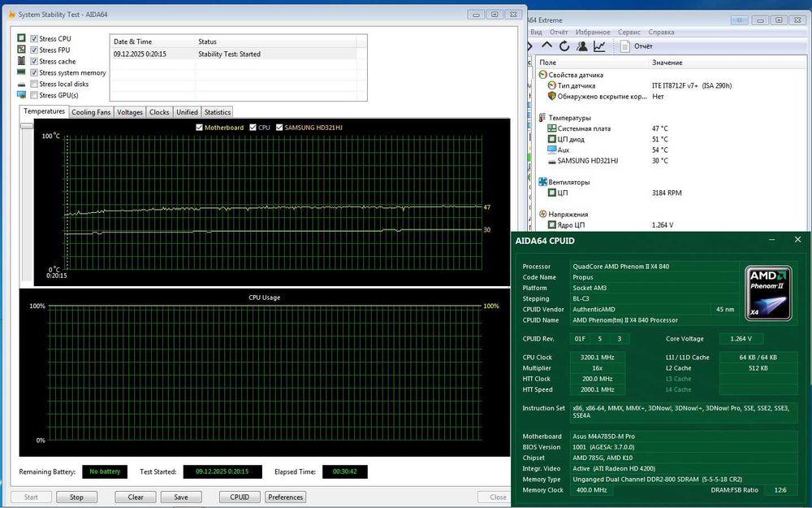
Task: Click the icon next to Тип датчика
Action: click(552, 85)
